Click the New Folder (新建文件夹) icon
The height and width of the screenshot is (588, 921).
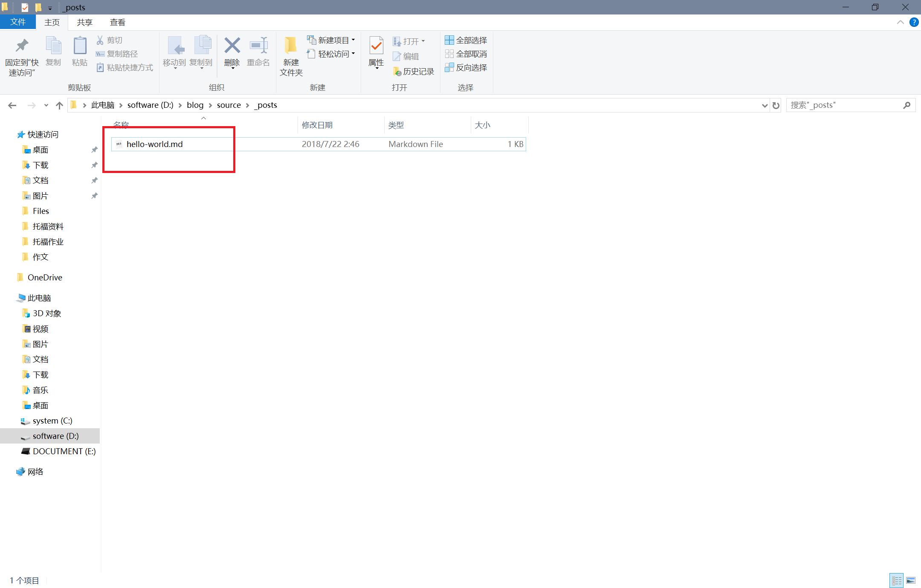pyautogui.click(x=291, y=46)
